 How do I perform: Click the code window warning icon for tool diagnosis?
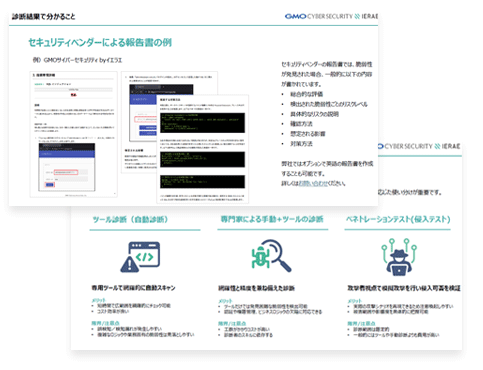[140, 256]
